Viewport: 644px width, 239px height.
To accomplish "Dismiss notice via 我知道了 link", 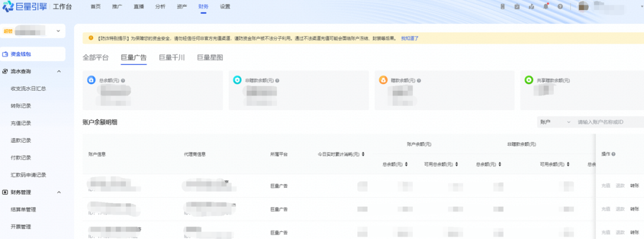I will pos(410,38).
